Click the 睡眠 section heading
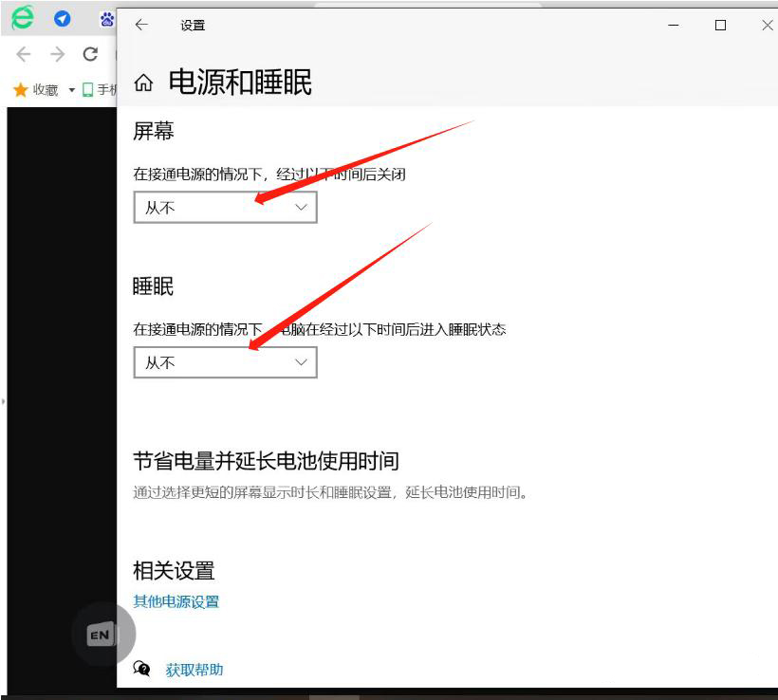Viewport: 778px width, 700px height. click(x=153, y=286)
